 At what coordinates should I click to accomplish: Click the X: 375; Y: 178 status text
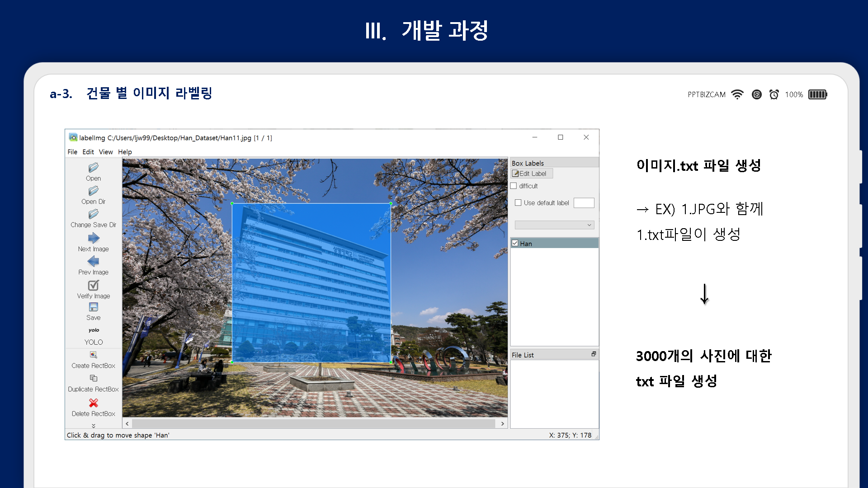[x=570, y=435]
